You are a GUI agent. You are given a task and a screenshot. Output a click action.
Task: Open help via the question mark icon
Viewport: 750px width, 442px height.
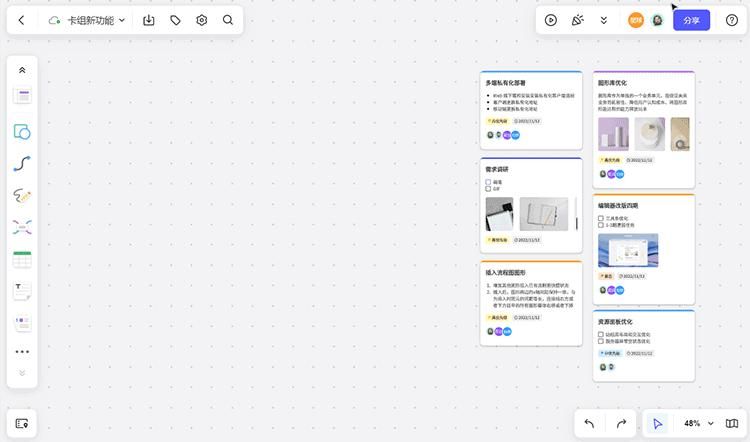click(x=731, y=20)
